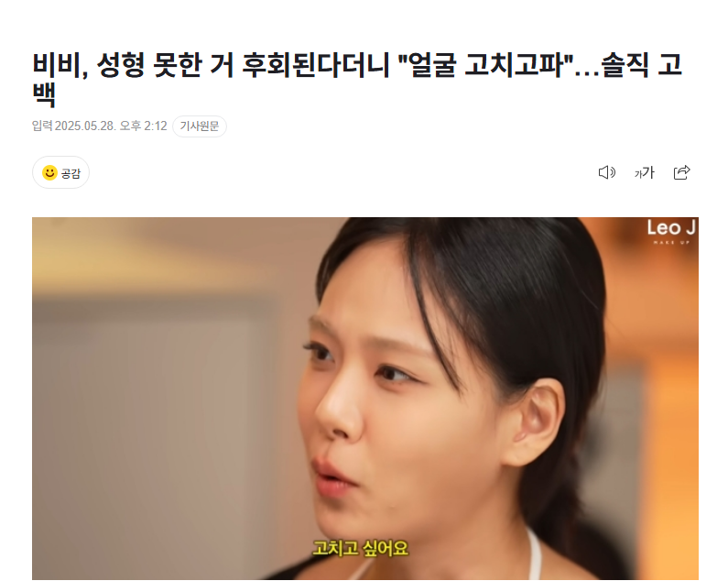Click the wrapped headline character 백
This screenshot has width=728, height=581.
44,94
